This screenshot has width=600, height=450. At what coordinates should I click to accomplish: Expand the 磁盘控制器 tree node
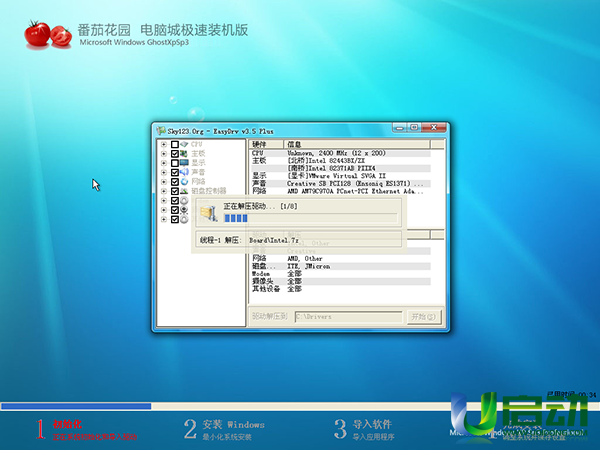coord(164,191)
